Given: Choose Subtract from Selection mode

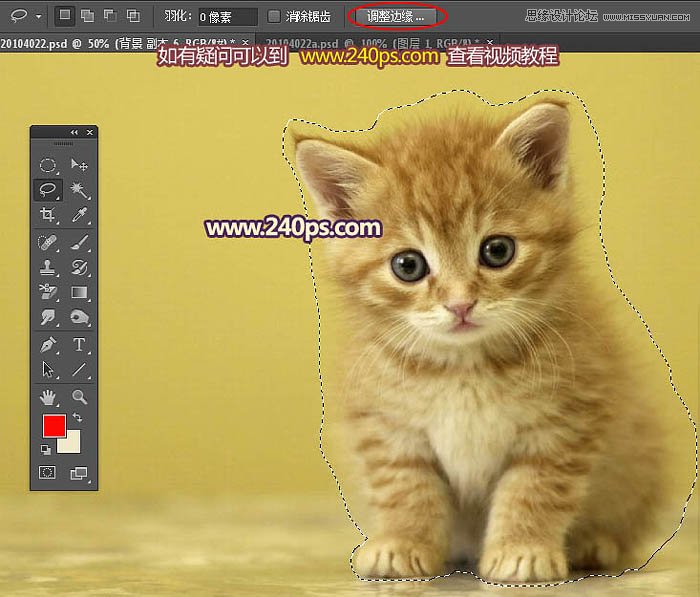Looking at the screenshot, I should point(110,16).
